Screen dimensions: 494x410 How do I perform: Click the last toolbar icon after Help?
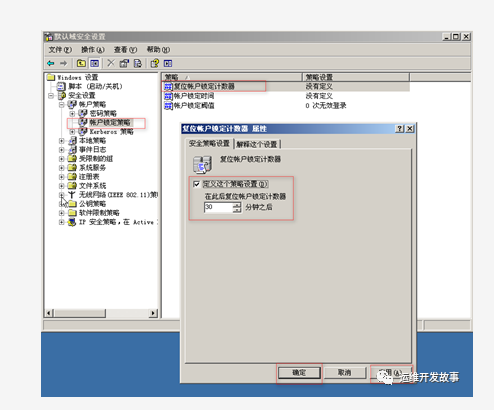[x=168, y=63]
